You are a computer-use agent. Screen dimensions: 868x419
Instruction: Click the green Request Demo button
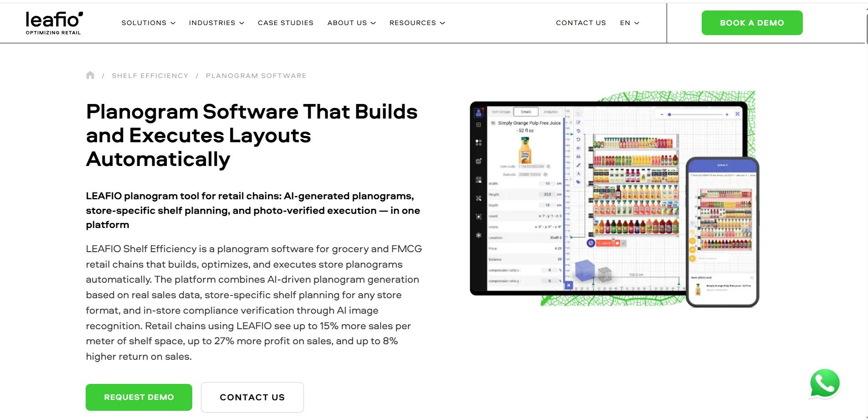(139, 397)
